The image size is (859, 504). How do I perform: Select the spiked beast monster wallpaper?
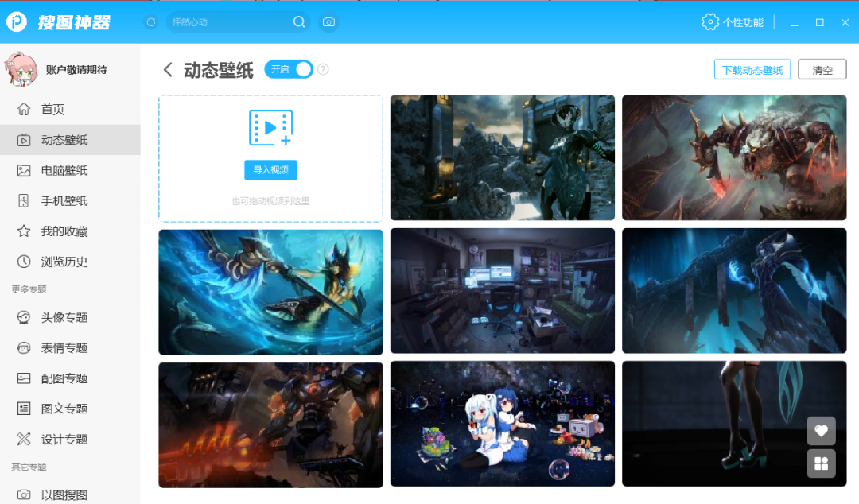tap(734, 157)
